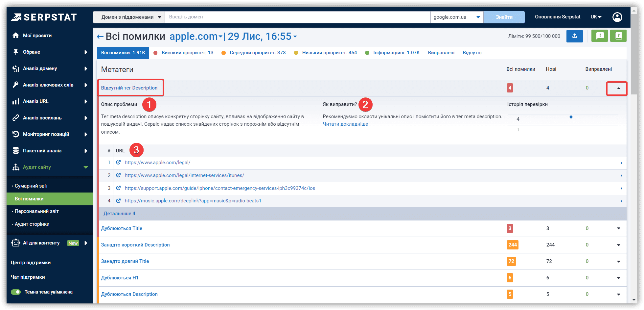The image size is (644, 310).
Task: Click the red 4 error count badge
Action: [x=510, y=88]
